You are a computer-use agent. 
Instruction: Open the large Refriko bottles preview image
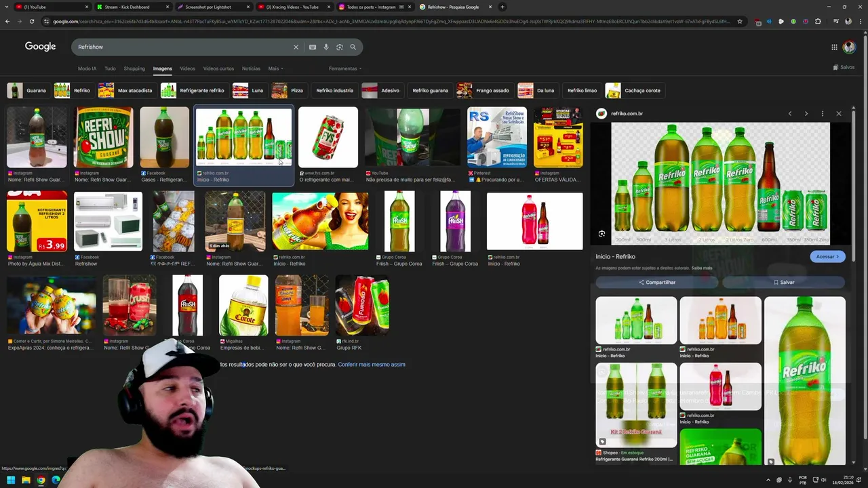720,183
